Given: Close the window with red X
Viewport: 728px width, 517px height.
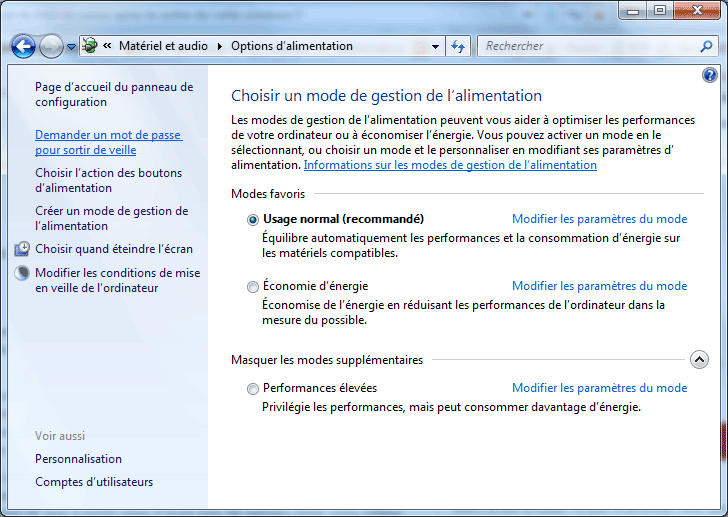Looking at the screenshot, I should (697, 10).
